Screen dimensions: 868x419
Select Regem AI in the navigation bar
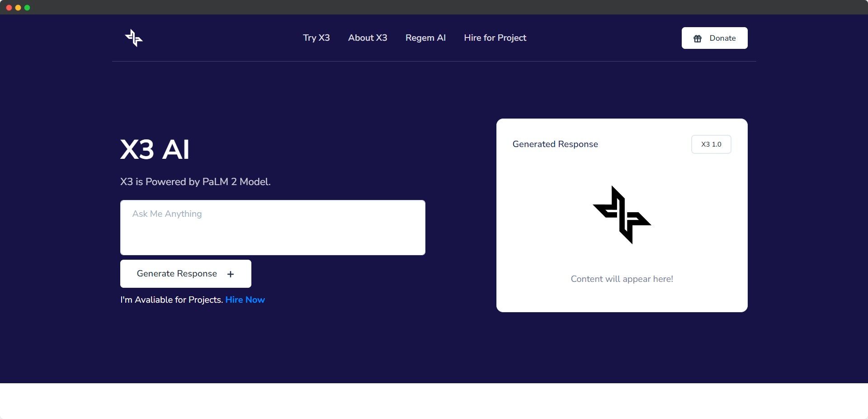(x=425, y=38)
